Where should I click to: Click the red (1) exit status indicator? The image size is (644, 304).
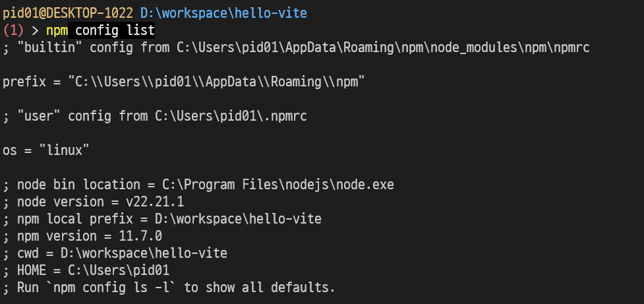[x=13, y=30]
